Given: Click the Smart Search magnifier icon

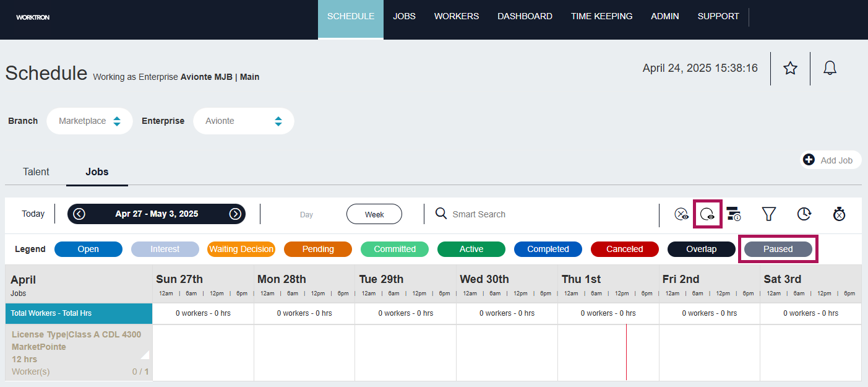Looking at the screenshot, I should tap(441, 214).
